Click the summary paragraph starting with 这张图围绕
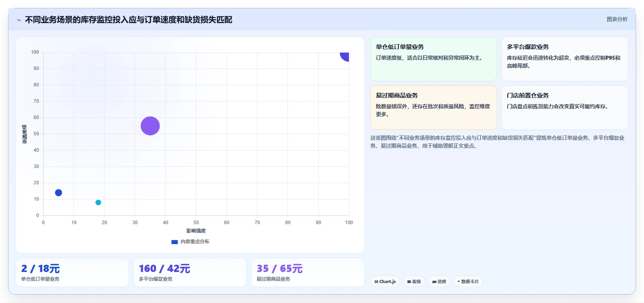The image size is (644, 303). (x=497, y=142)
